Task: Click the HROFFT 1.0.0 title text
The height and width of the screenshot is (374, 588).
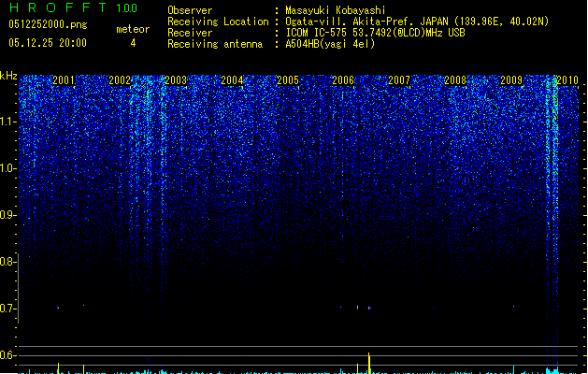Action: (x=73, y=7)
